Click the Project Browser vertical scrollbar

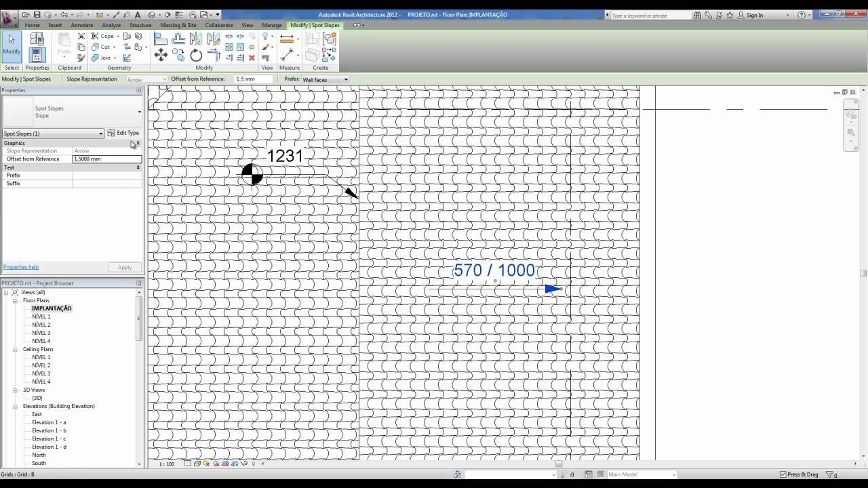tap(140, 378)
